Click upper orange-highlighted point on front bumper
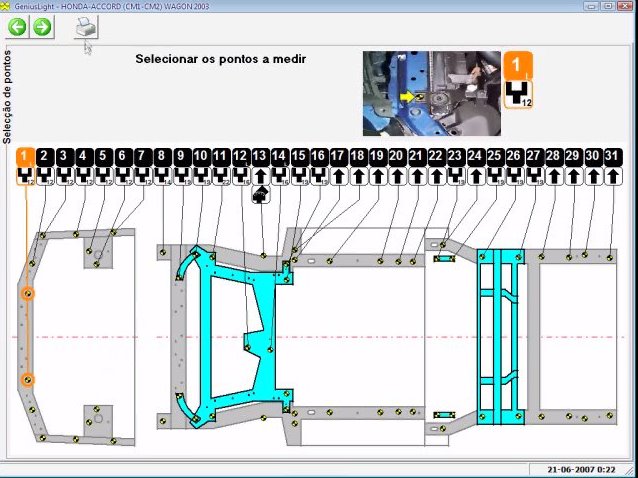This screenshot has width=638, height=478. [28, 294]
